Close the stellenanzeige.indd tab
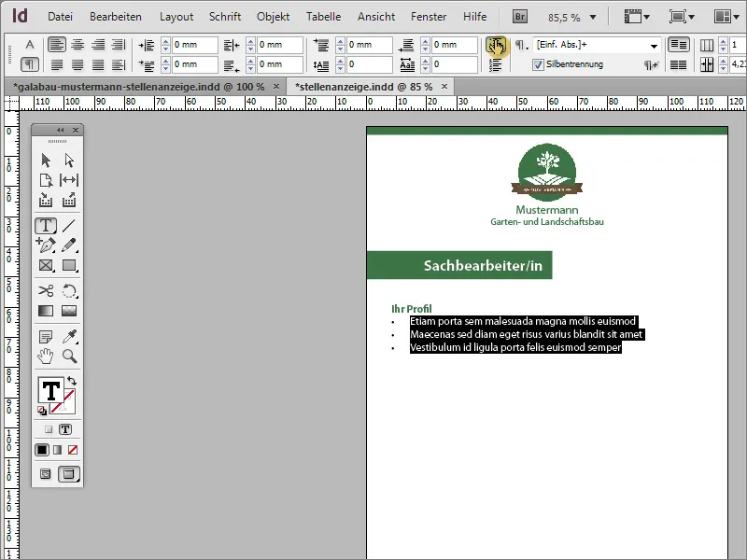Viewport: 747px width, 560px height. tap(444, 87)
